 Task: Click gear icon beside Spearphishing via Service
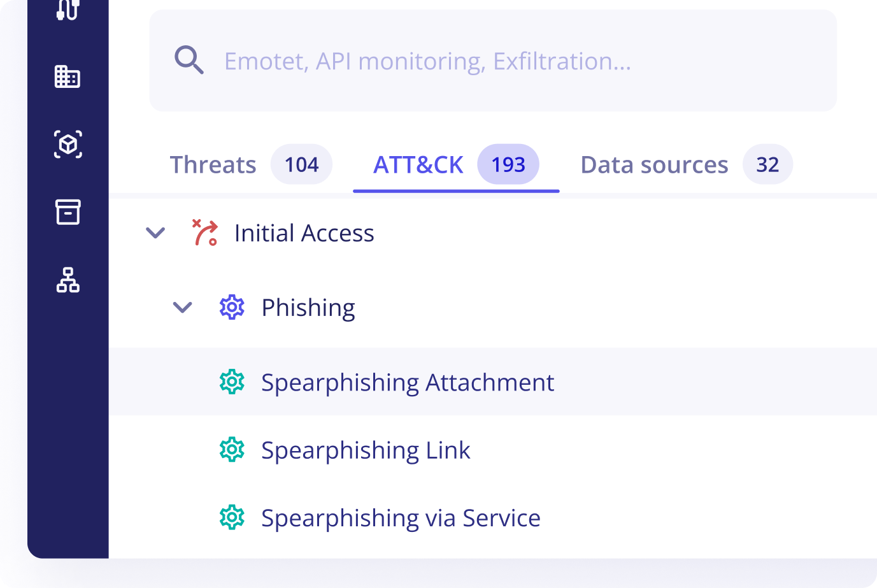pos(232,517)
